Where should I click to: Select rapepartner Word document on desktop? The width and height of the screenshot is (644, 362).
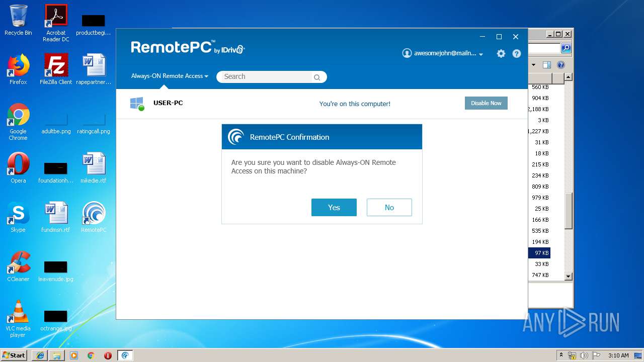coord(94,69)
